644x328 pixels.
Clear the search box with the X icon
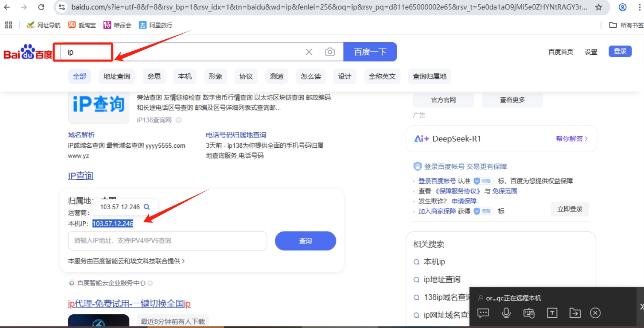point(309,52)
